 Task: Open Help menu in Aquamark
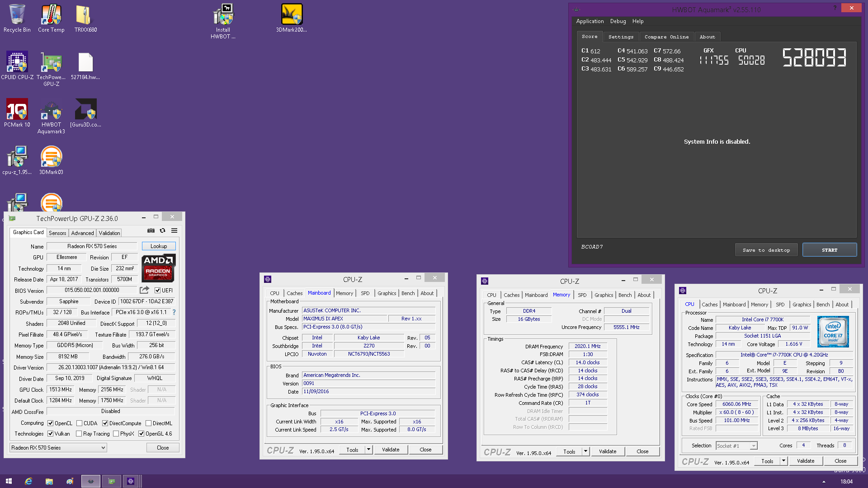click(x=638, y=21)
